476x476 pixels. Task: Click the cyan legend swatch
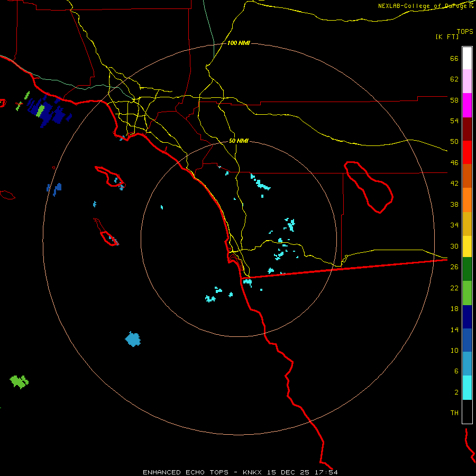pos(467,388)
